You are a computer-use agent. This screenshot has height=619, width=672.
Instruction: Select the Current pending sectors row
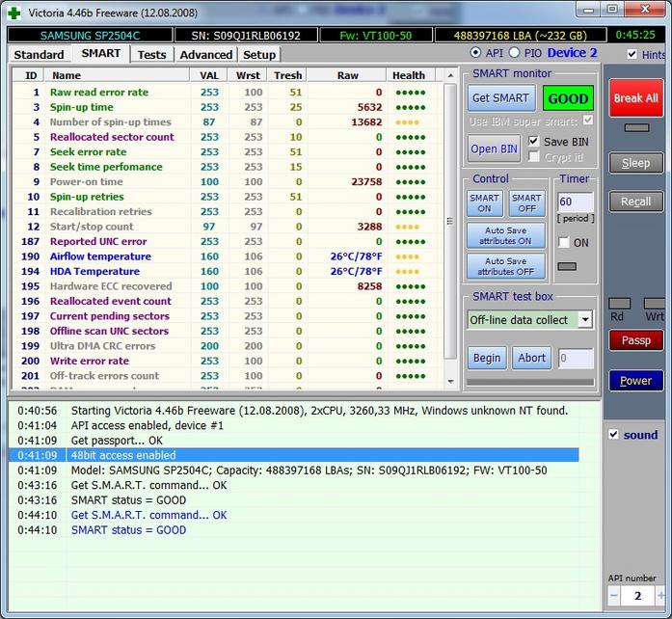pos(228,316)
